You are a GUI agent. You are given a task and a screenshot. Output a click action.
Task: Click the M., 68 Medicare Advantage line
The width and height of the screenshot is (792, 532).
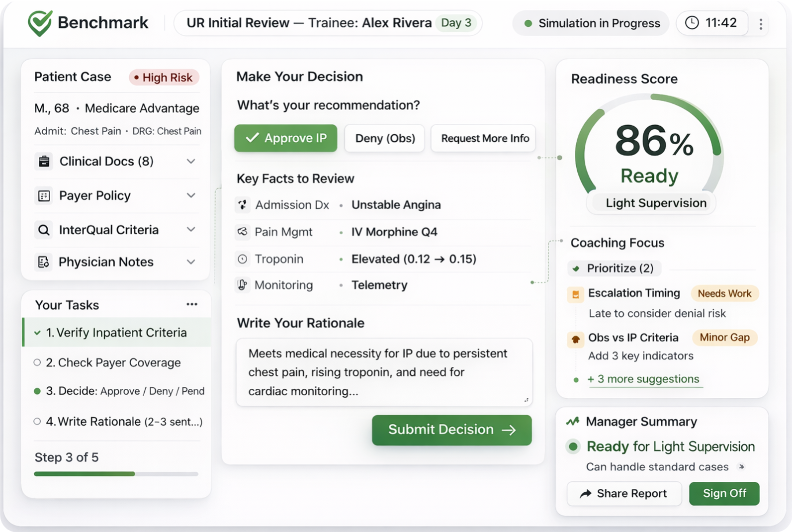click(x=116, y=108)
